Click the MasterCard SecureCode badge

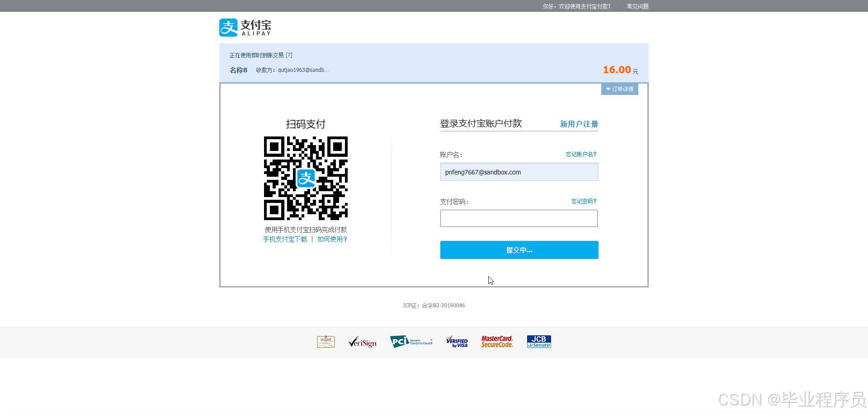497,342
